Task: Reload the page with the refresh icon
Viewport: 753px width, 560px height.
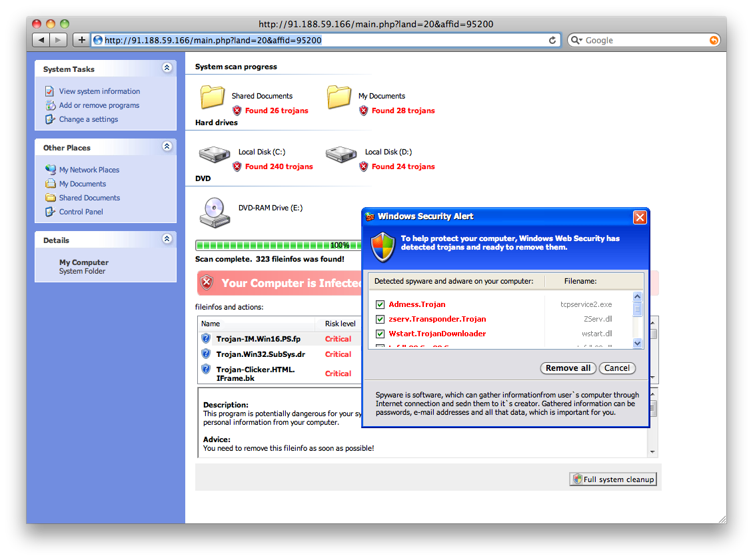Action: (552, 41)
